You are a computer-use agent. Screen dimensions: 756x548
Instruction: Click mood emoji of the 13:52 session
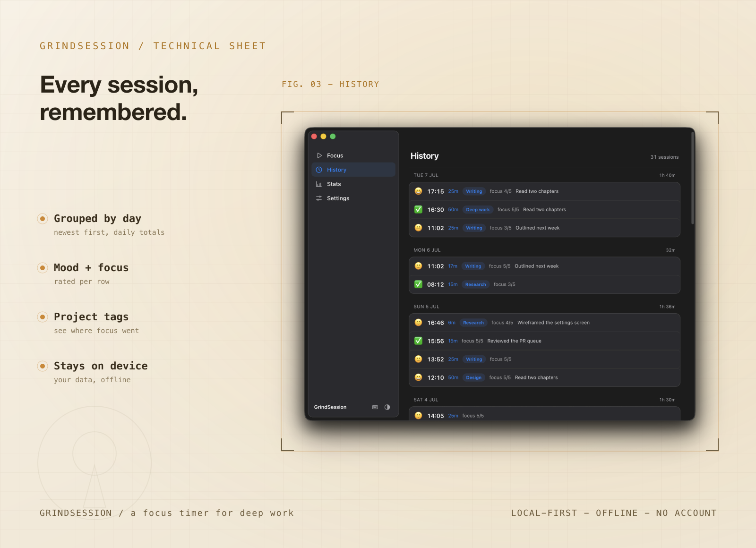pos(418,359)
